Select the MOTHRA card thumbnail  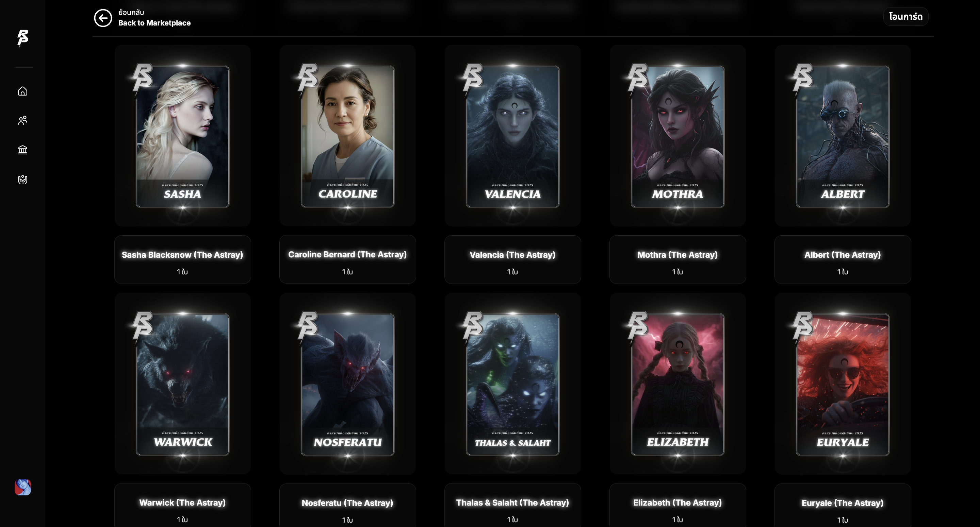[677, 136]
